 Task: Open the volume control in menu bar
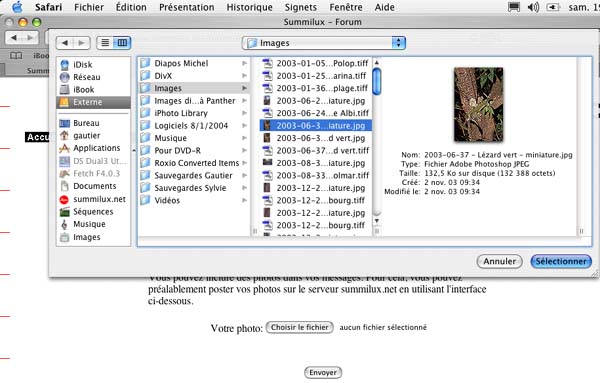point(533,7)
